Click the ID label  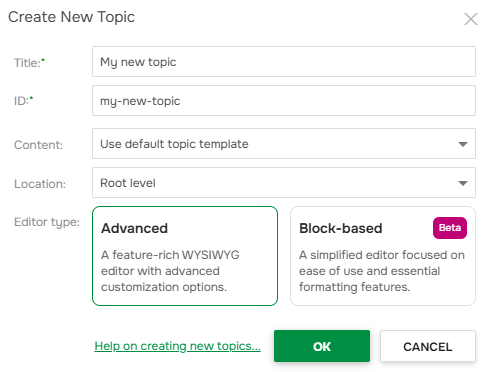click(23, 101)
